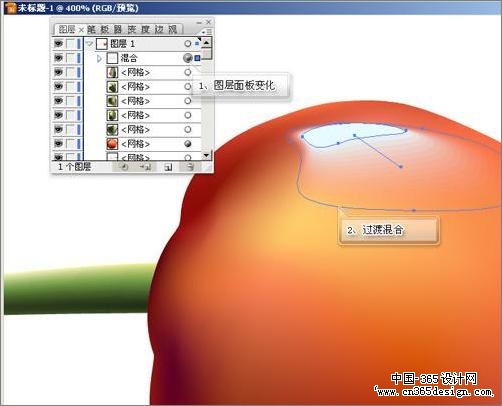Click the green stem object on canvas
This screenshot has height=406, width=502.
(x=78, y=289)
